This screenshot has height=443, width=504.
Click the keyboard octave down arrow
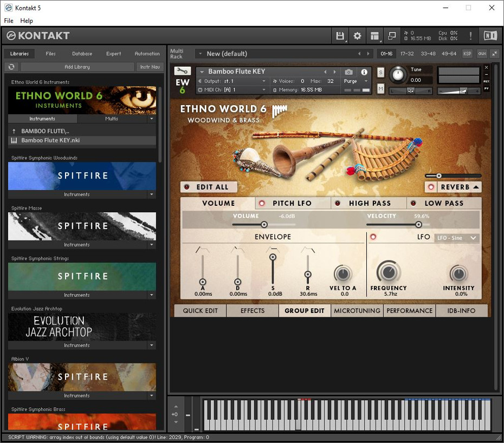click(x=176, y=422)
